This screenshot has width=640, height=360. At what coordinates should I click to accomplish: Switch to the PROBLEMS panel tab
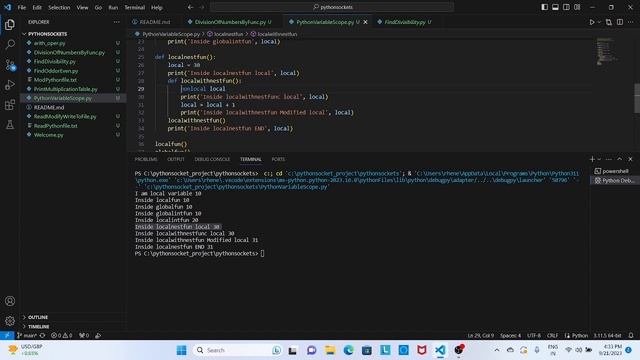146,159
